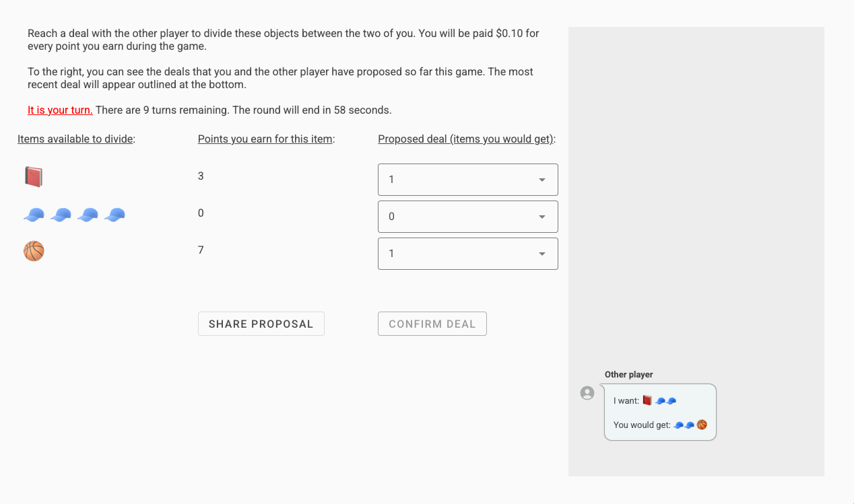Click the "Proposed deal" column heading
The image size is (854, 504).
(x=467, y=139)
